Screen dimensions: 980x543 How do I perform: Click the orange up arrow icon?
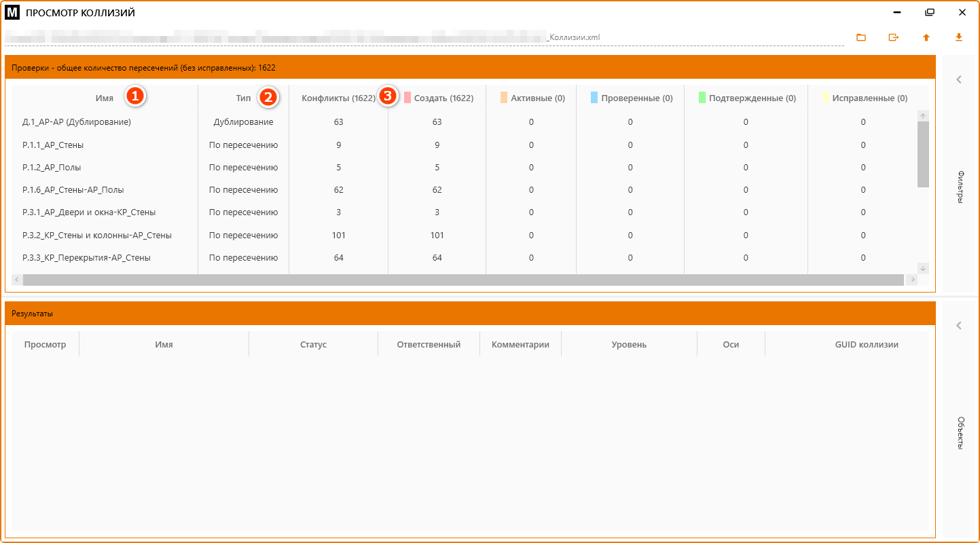click(x=926, y=38)
